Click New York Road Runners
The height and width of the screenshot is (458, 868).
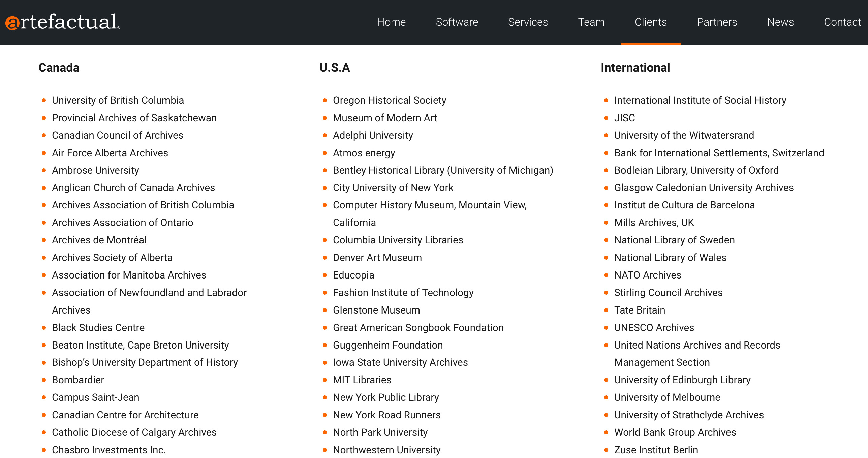click(387, 415)
